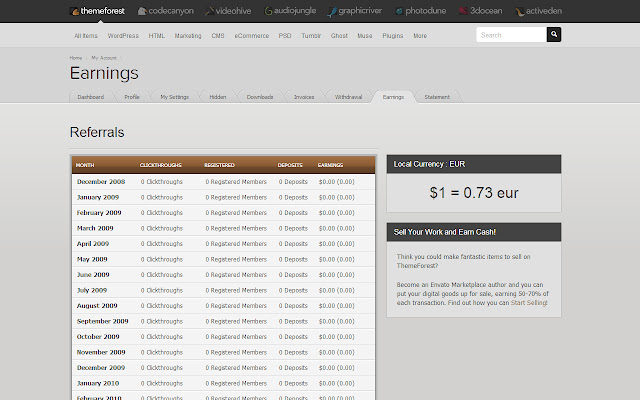Switch to the Statement tab
Image resolution: width=640 pixels, height=400 pixels.
pyautogui.click(x=437, y=97)
